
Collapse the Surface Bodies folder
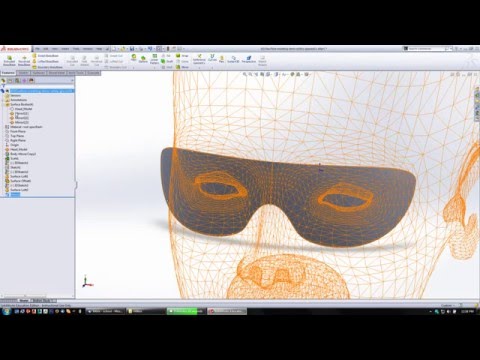point(3,104)
